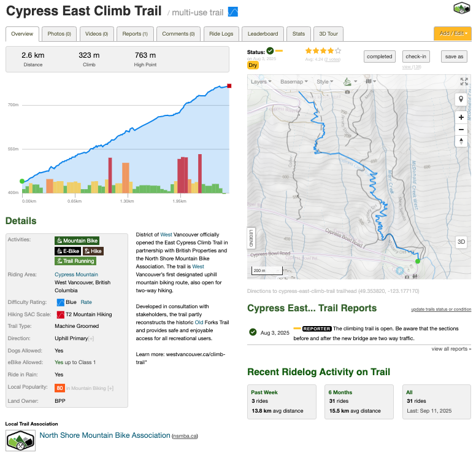The width and height of the screenshot is (476, 455).
Task: Switch to the Ride Logs tab
Action: [221, 34]
